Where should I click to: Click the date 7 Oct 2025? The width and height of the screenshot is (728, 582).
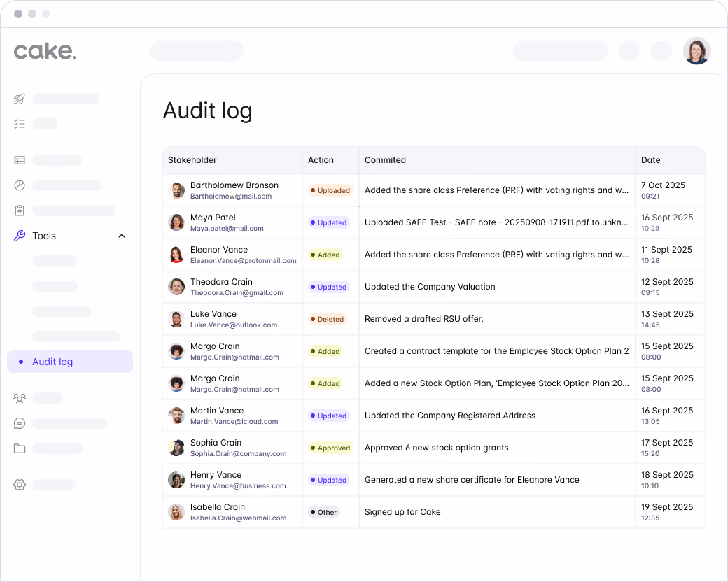pos(663,185)
